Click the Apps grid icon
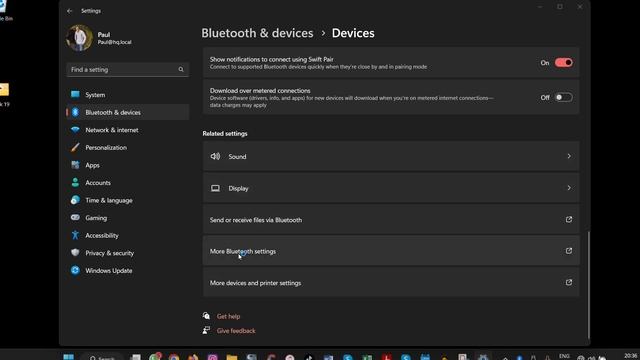The image size is (640, 360). point(75,165)
